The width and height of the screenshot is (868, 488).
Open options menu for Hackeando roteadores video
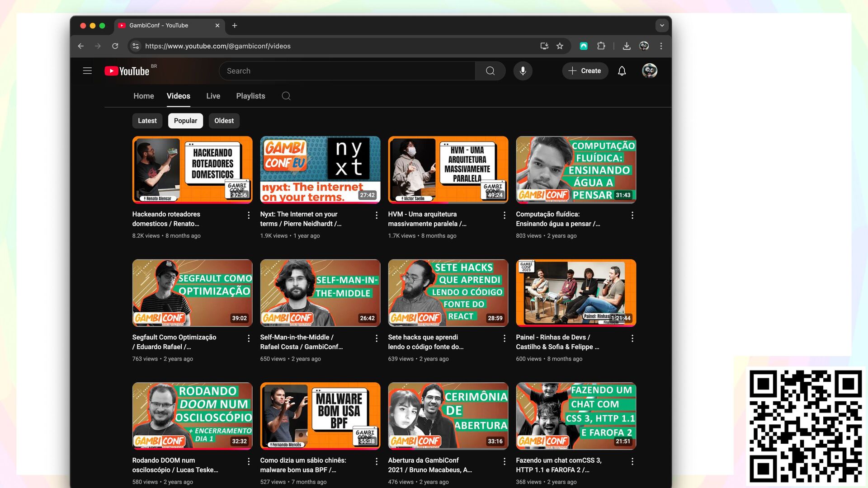pyautogui.click(x=249, y=216)
